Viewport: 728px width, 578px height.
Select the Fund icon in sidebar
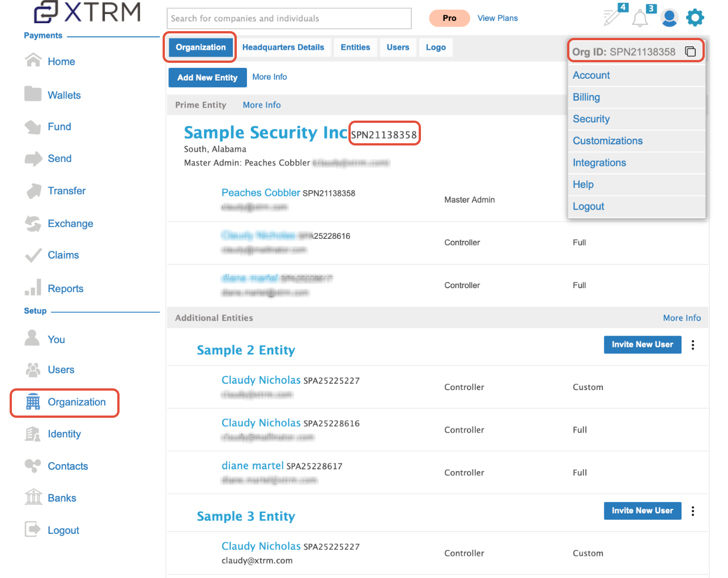pyautogui.click(x=33, y=127)
